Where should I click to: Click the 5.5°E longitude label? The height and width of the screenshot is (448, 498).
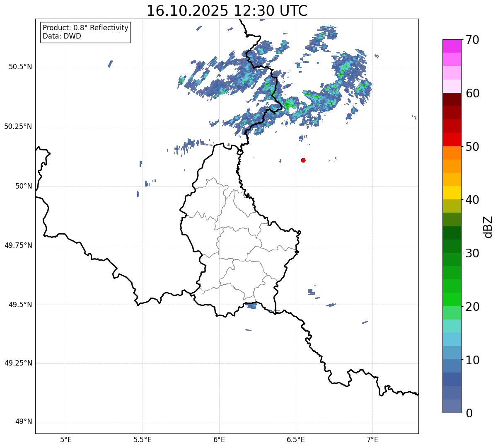point(143,439)
